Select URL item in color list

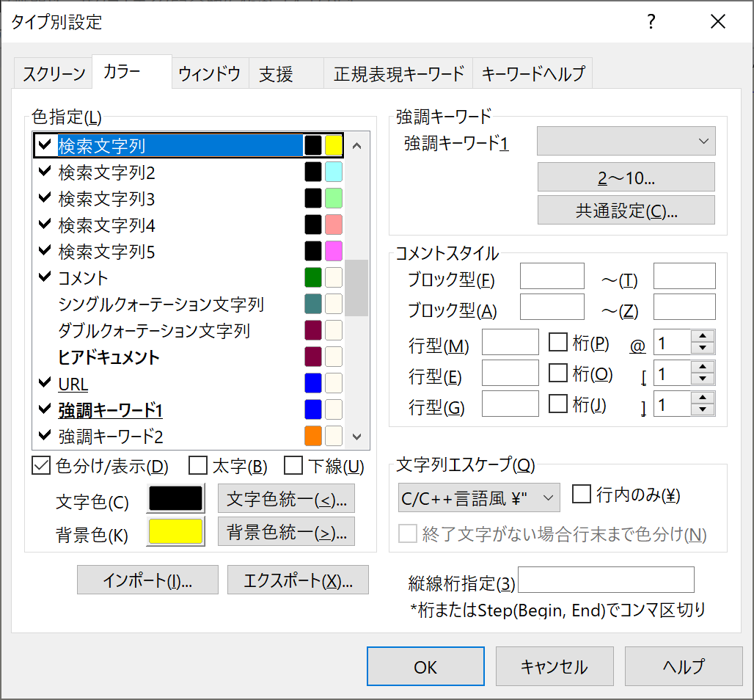point(188,384)
